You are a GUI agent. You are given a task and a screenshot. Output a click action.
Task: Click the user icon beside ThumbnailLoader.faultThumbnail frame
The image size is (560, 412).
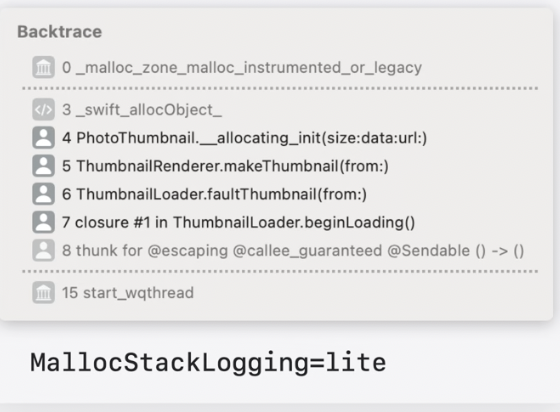(44, 194)
